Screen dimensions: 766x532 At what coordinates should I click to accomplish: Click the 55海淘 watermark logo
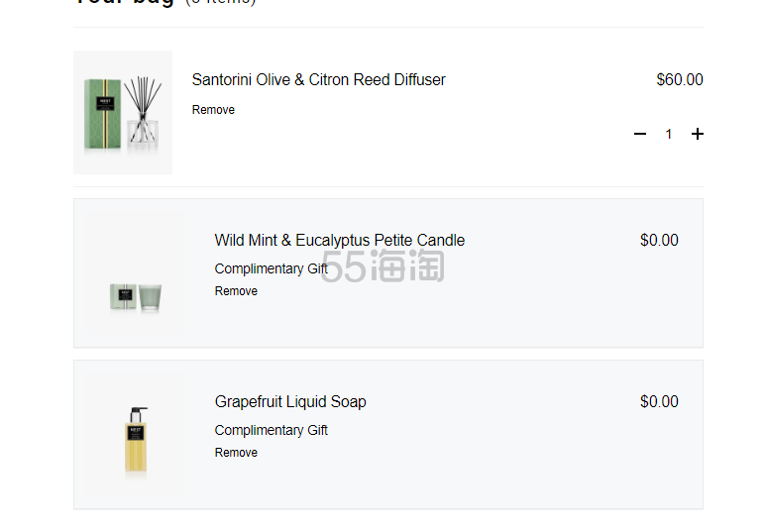[x=383, y=266]
